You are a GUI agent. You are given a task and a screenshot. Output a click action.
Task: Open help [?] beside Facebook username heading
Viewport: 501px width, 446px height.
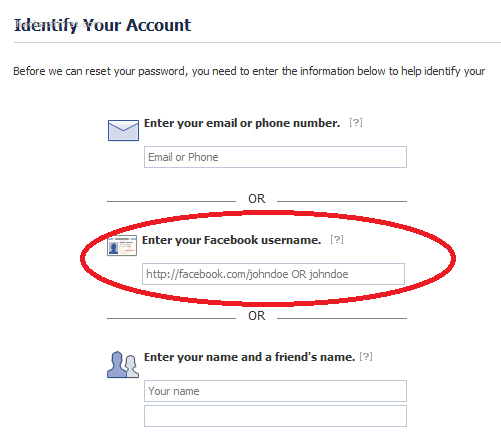[337, 239]
